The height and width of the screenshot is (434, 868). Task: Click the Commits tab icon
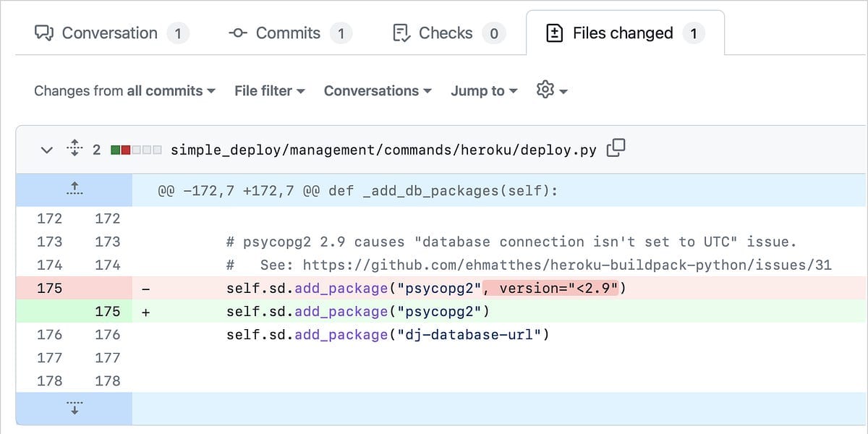pyautogui.click(x=238, y=33)
